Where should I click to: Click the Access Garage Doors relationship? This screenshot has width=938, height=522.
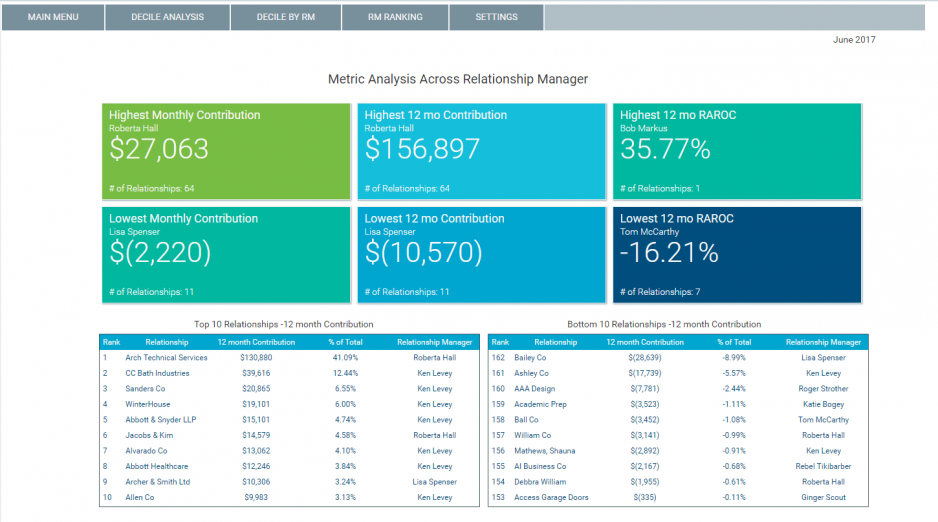(x=551, y=498)
